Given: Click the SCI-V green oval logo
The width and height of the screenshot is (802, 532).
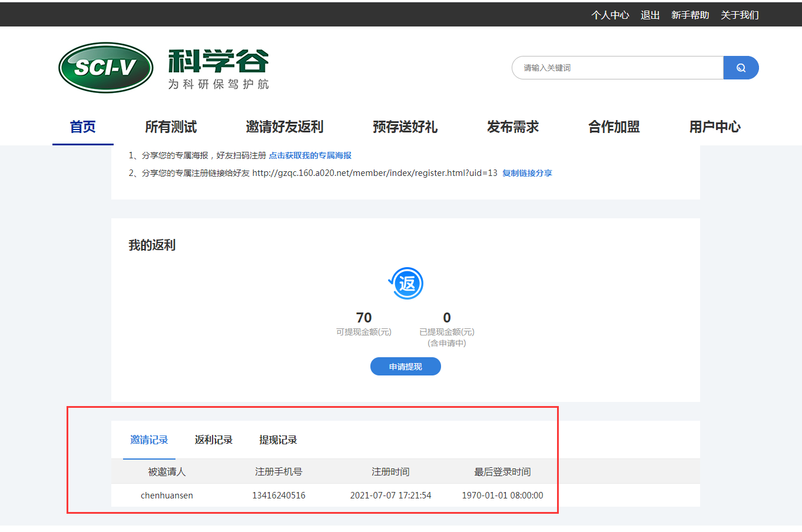Looking at the screenshot, I should pyautogui.click(x=106, y=68).
